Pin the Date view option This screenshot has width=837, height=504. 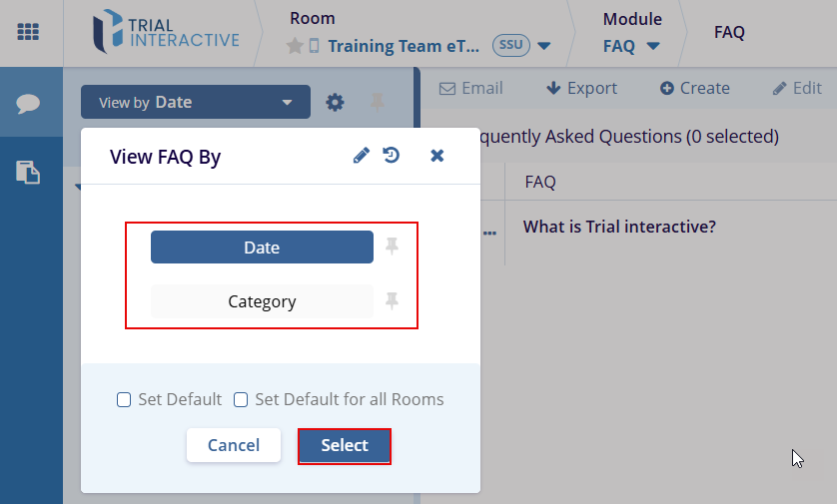[x=392, y=247]
